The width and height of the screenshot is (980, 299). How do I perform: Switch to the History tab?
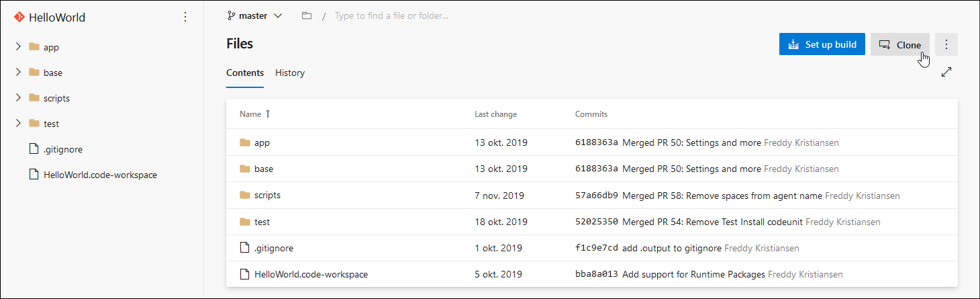290,73
